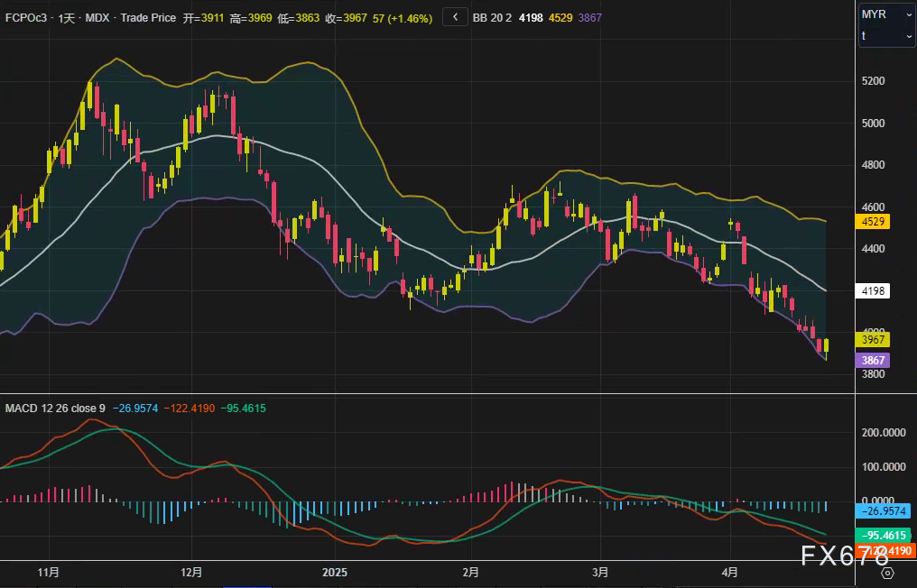Click the blue -26.9574 histogram value tag
The width and height of the screenshot is (917, 588).
[885, 510]
